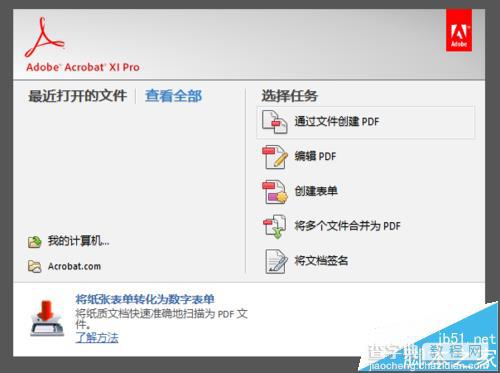Click the Create Form icon
Image resolution: width=500 pixels, height=373 pixels.
[x=275, y=191]
